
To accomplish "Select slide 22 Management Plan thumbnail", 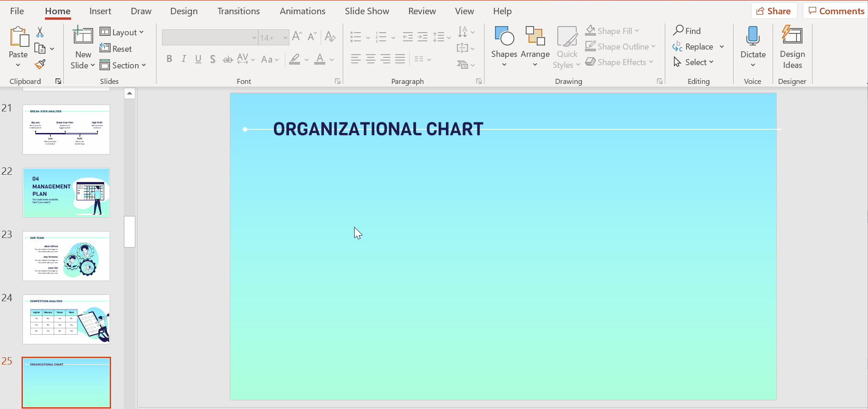I will 66,193.
